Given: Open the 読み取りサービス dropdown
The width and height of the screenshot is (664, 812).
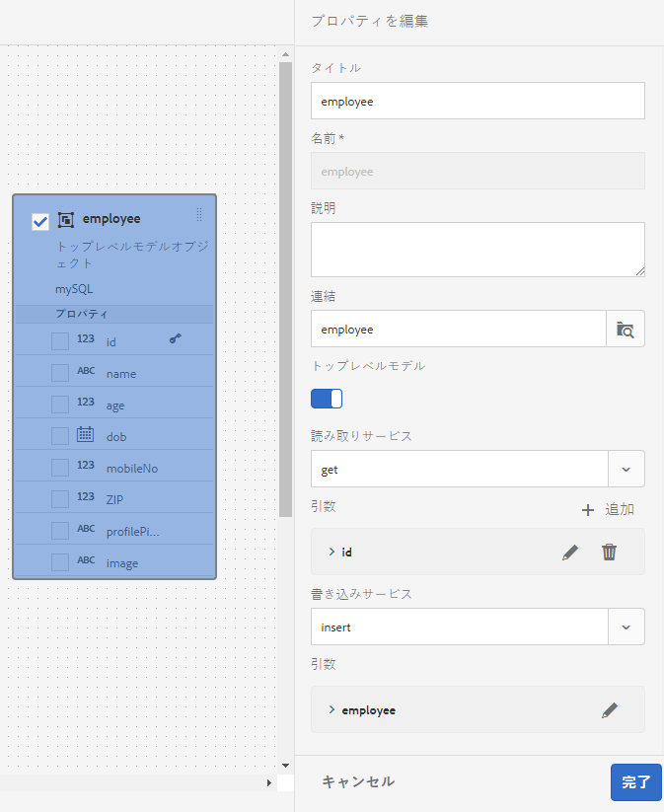Looking at the screenshot, I should (x=627, y=470).
